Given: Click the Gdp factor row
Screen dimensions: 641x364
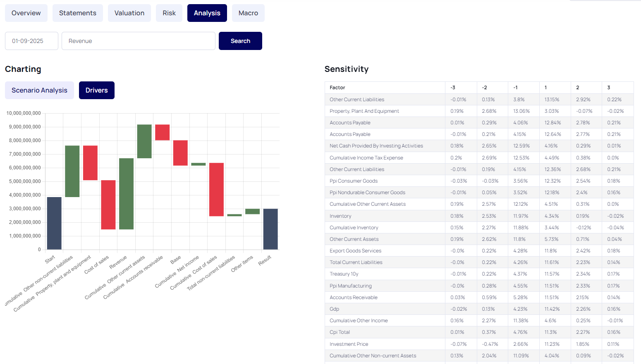Looking at the screenshot, I should (x=479, y=309).
